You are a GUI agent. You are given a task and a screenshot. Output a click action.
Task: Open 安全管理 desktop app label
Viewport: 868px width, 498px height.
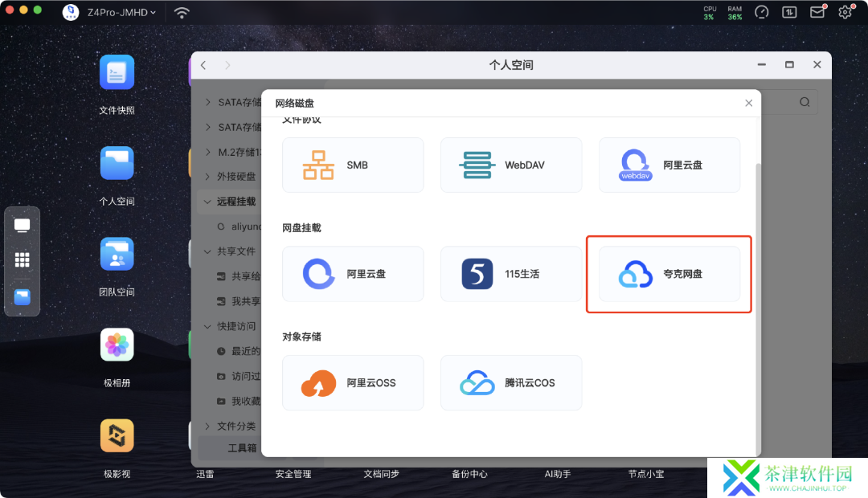tap(293, 474)
